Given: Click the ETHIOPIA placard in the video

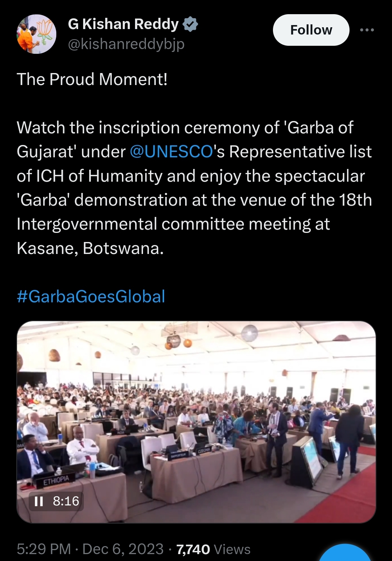Looking at the screenshot, I should 56,481.
